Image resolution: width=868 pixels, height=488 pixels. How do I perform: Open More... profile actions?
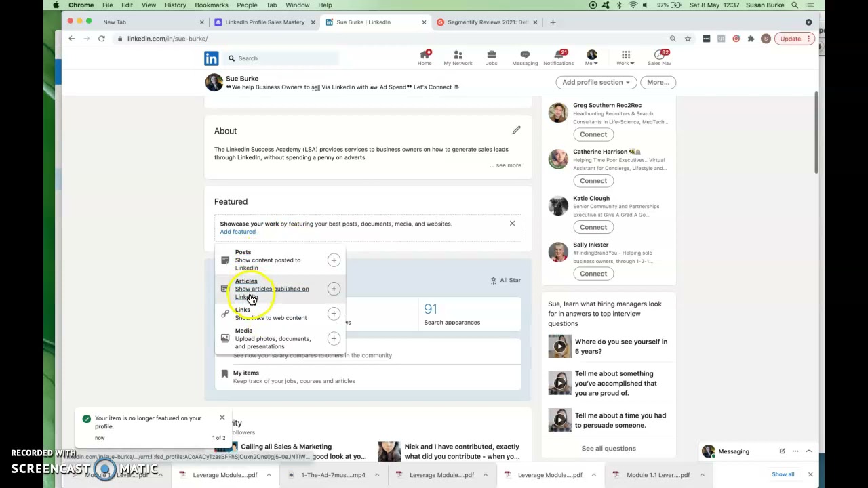click(x=658, y=82)
